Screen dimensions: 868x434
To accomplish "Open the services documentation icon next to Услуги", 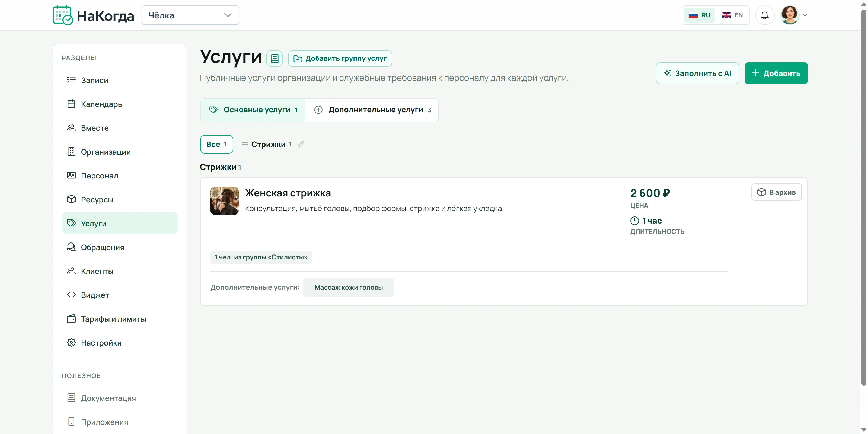I will tap(274, 59).
